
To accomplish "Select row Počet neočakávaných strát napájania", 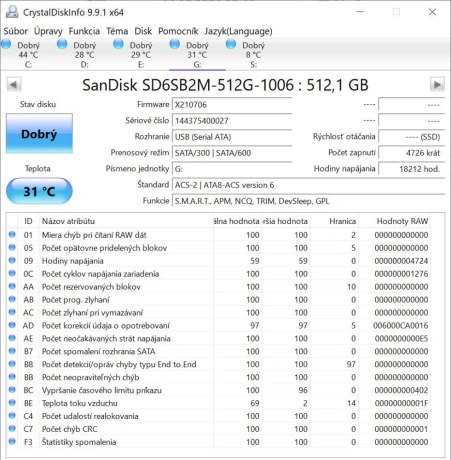I will [x=219, y=339].
